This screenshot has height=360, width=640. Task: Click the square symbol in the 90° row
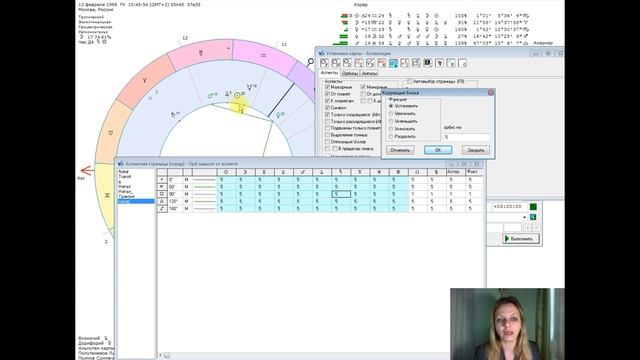(162, 194)
